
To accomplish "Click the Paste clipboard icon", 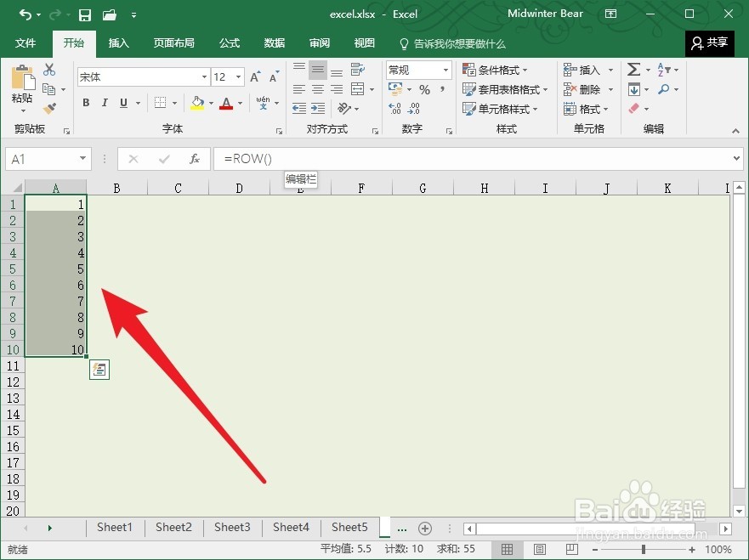I will pos(23,77).
